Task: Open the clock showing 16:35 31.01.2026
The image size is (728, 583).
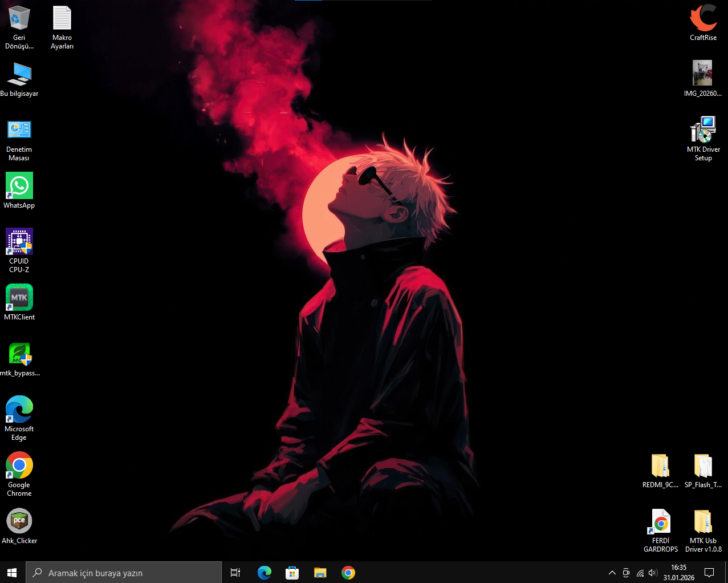Action: [x=678, y=573]
